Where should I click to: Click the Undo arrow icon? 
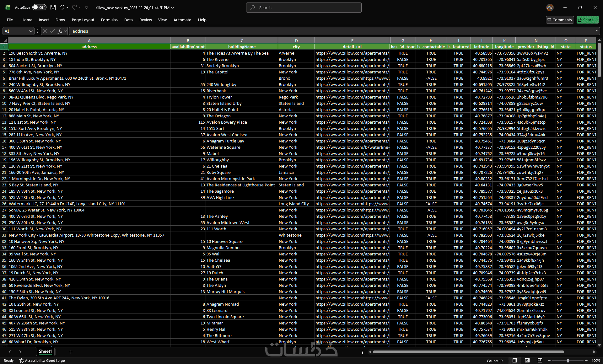click(x=62, y=8)
